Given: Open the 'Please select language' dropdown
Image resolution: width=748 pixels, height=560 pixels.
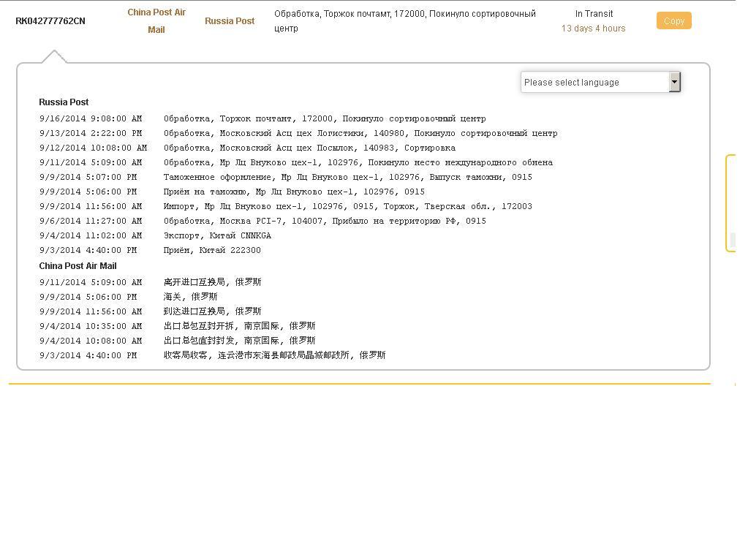Looking at the screenshot, I should (600, 82).
